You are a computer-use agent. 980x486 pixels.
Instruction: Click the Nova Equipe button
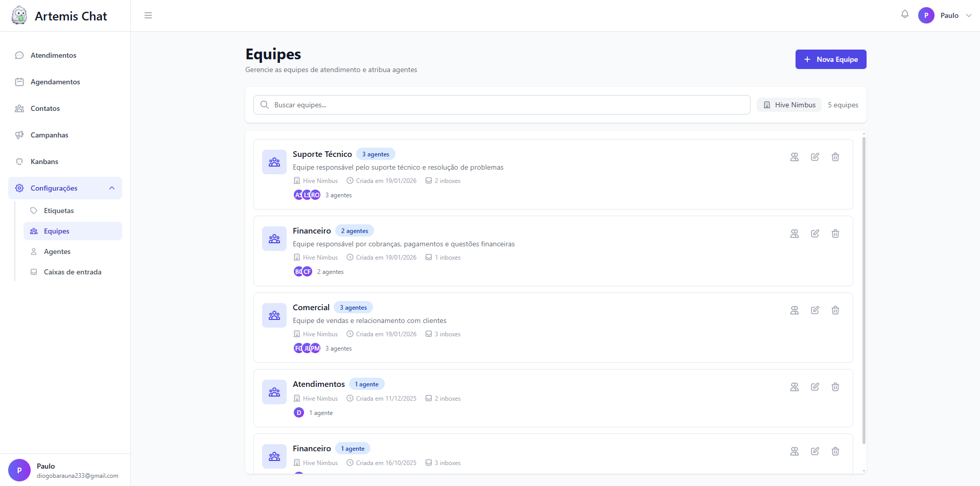pyautogui.click(x=830, y=59)
